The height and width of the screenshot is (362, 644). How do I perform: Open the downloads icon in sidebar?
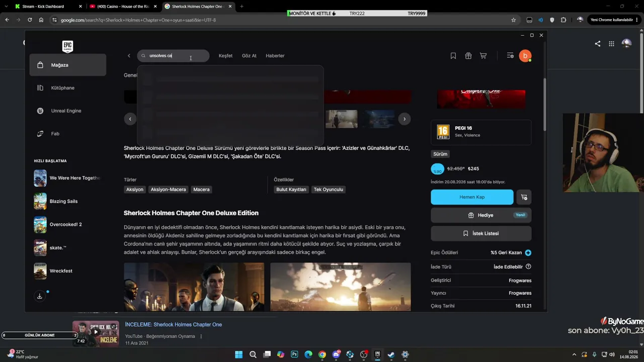point(40,296)
